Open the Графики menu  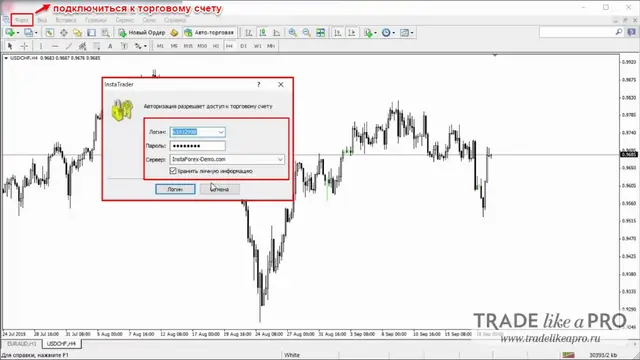click(x=96, y=20)
